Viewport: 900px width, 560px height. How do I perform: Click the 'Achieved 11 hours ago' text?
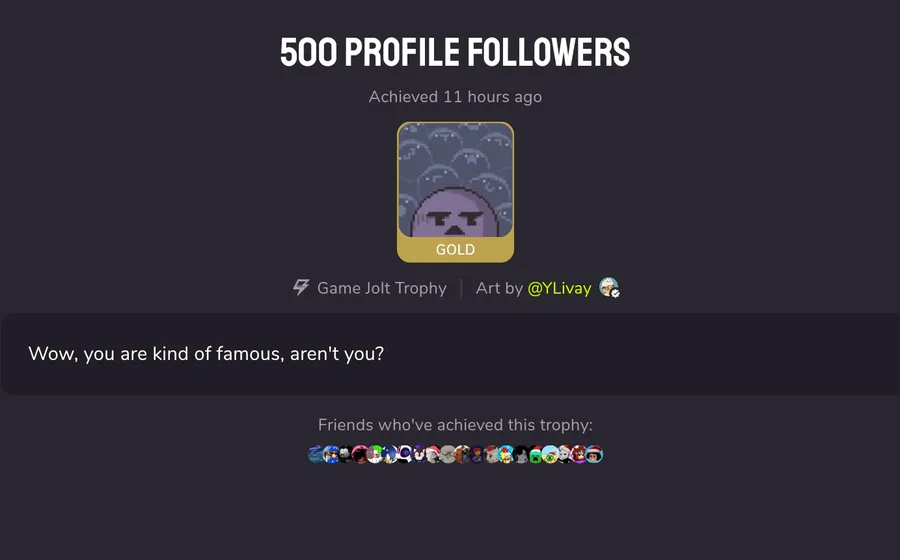click(x=455, y=96)
